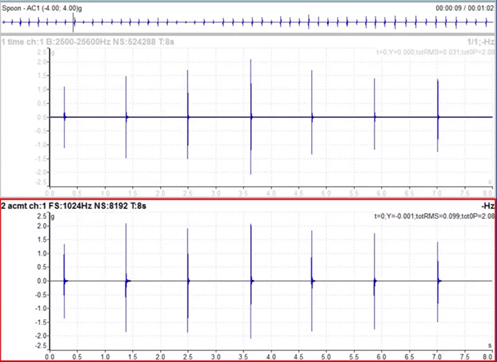Click the 8.0 x-axis tick of top graph
Image resolution: width=497 pixels, height=362 pixels.
coord(488,193)
